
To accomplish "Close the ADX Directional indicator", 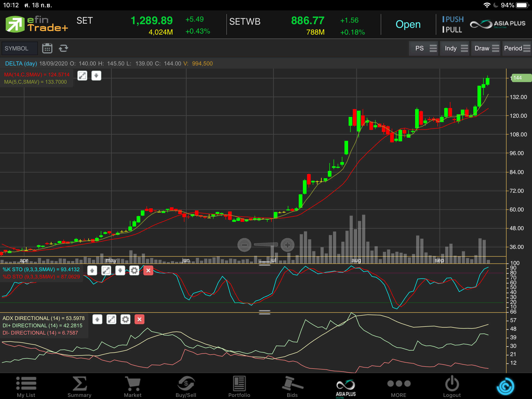I will (139, 319).
